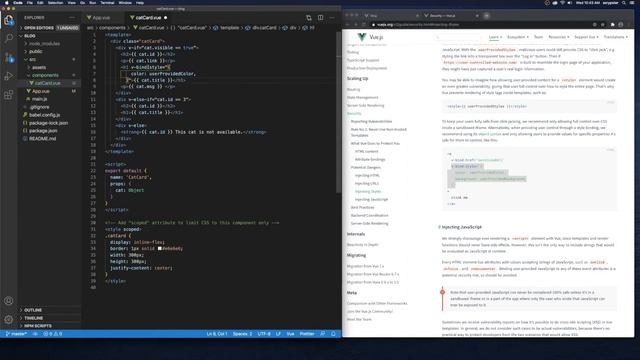The width and height of the screenshot is (640, 360).
Task: Click the Explorer panel more actions ellipsis
Action: (72, 18)
